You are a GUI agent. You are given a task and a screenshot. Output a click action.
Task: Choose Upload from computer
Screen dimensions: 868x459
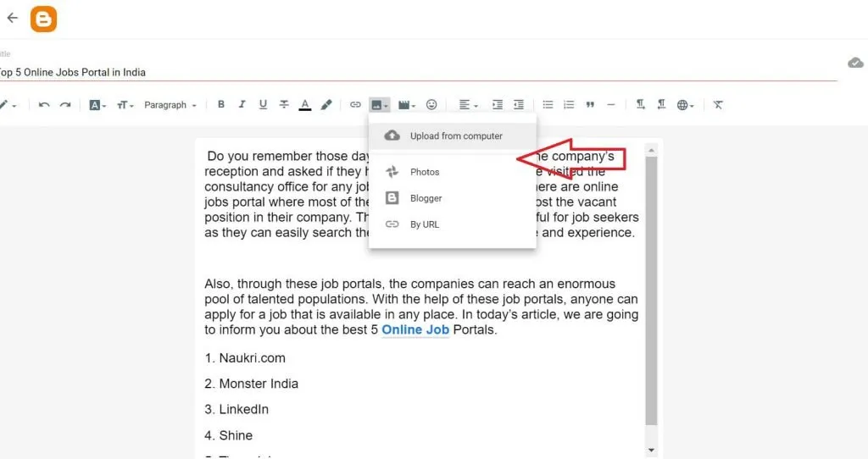pyautogui.click(x=453, y=136)
